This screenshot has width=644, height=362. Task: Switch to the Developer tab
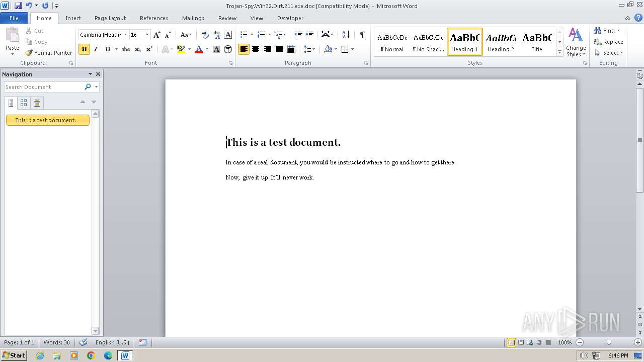pos(290,18)
